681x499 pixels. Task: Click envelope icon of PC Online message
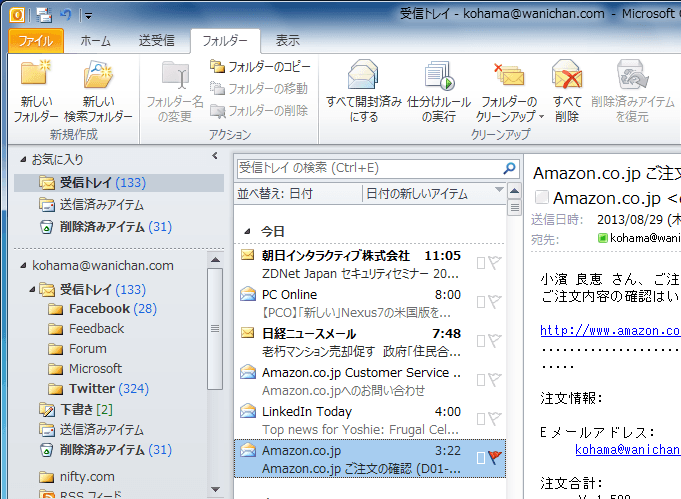point(248,294)
